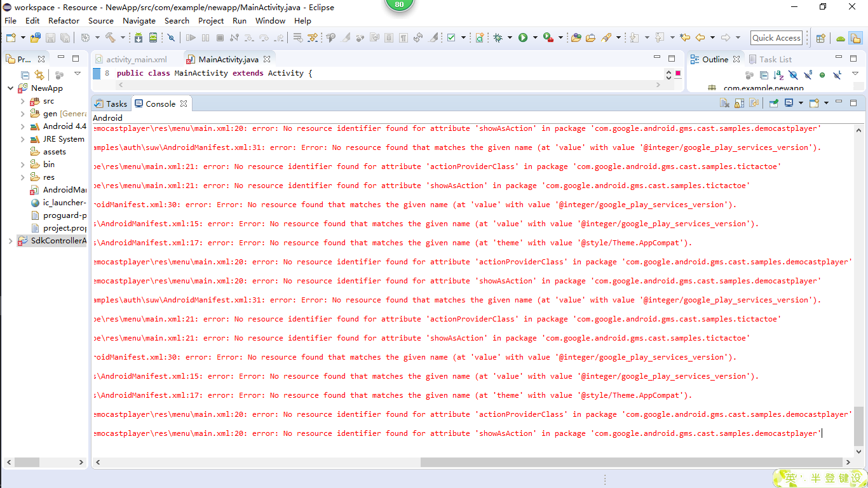Close the Console tab
868x488 pixels.
183,104
